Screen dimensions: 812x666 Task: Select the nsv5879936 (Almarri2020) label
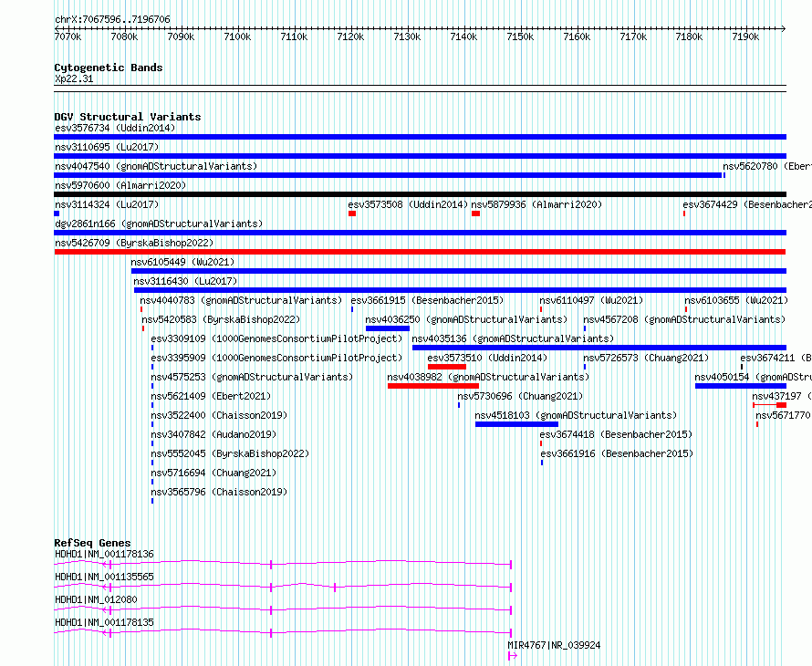(536, 204)
